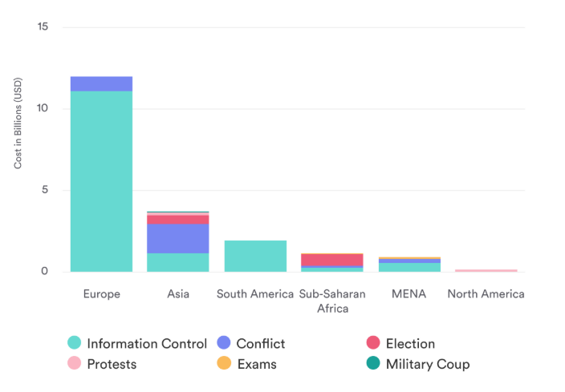The height and width of the screenshot is (392, 565).
Task: Click the Conflict legend color dot
Action: [x=223, y=344]
